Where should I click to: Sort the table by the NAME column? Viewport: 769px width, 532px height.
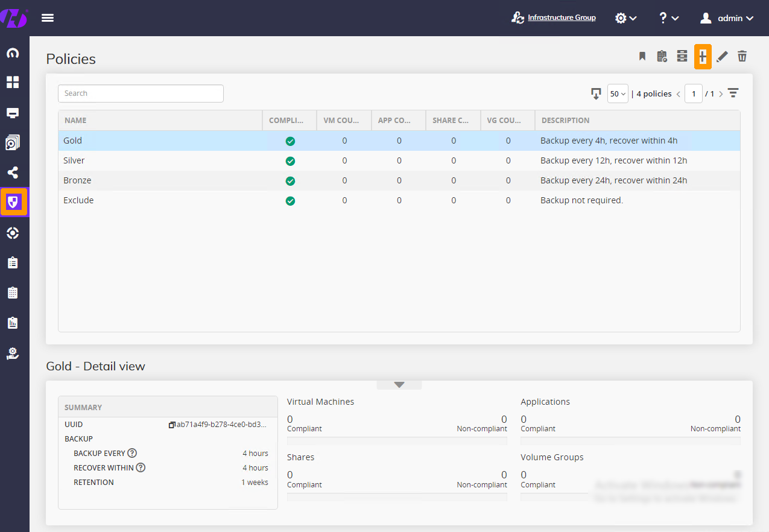(x=76, y=121)
